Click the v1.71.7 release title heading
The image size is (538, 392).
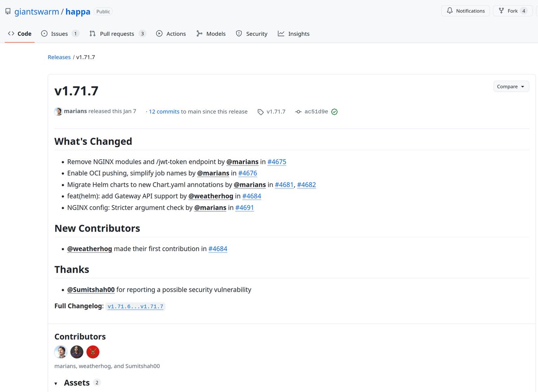click(x=76, y=91)
